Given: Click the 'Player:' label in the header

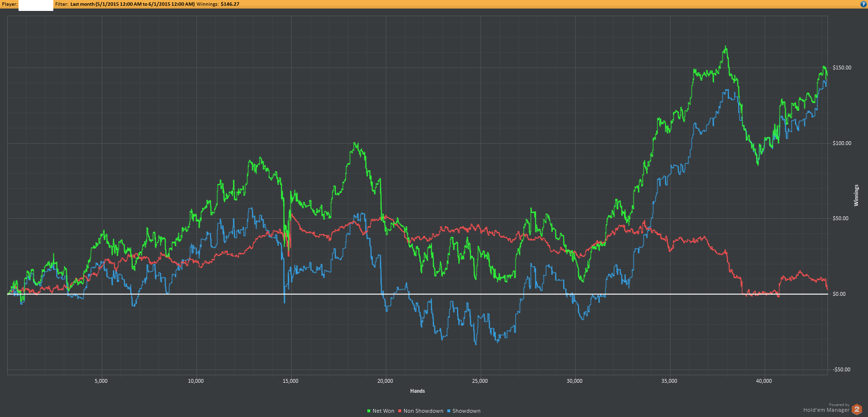Looking at the screenshot, I should (10, 4).
